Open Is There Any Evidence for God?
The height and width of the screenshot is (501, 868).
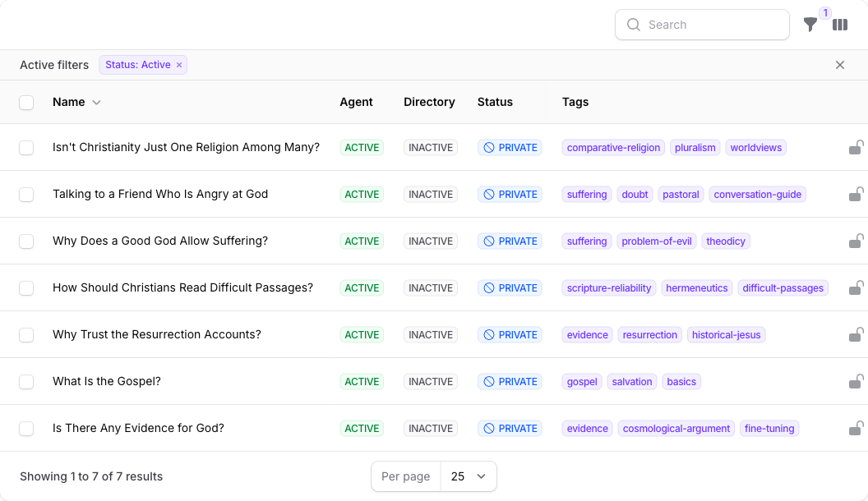click(138, 428)
